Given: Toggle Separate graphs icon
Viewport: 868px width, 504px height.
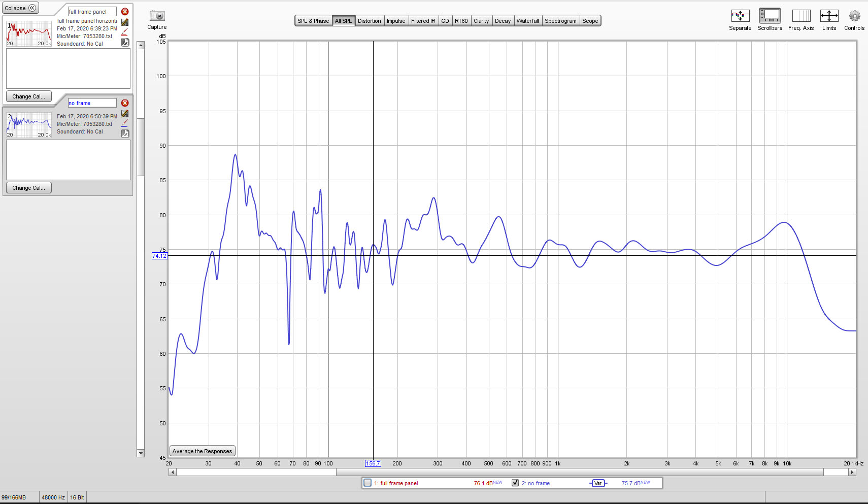Looking at the screenshot, I should tap(740, 16).
